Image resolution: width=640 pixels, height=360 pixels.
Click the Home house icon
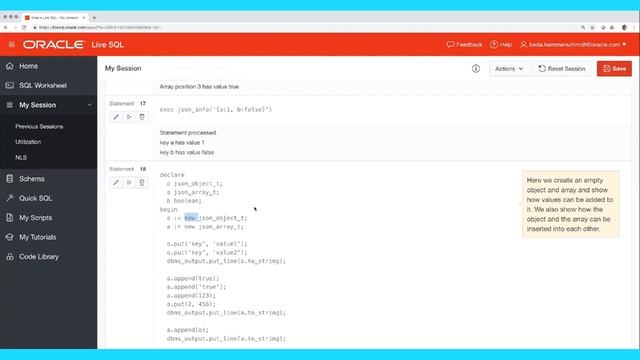click(10, 66)
